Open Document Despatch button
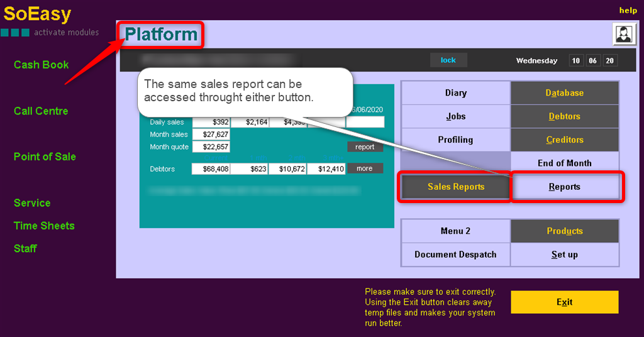644x337 pixels. (455, 255)
